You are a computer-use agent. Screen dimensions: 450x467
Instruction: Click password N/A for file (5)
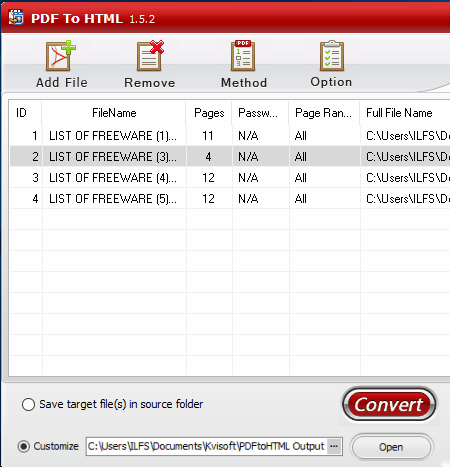tap(248, 199)
